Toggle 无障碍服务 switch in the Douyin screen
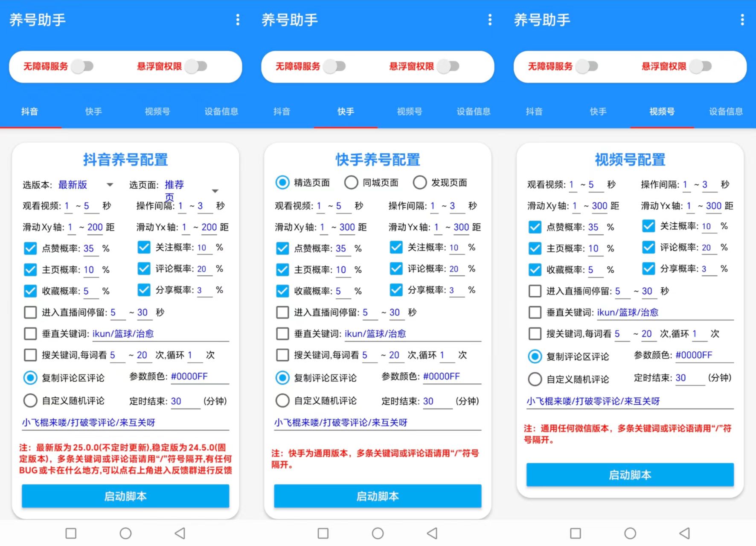The width and height of the screenshot is (756, 546). pyautogui.click(x=82, y=66)
